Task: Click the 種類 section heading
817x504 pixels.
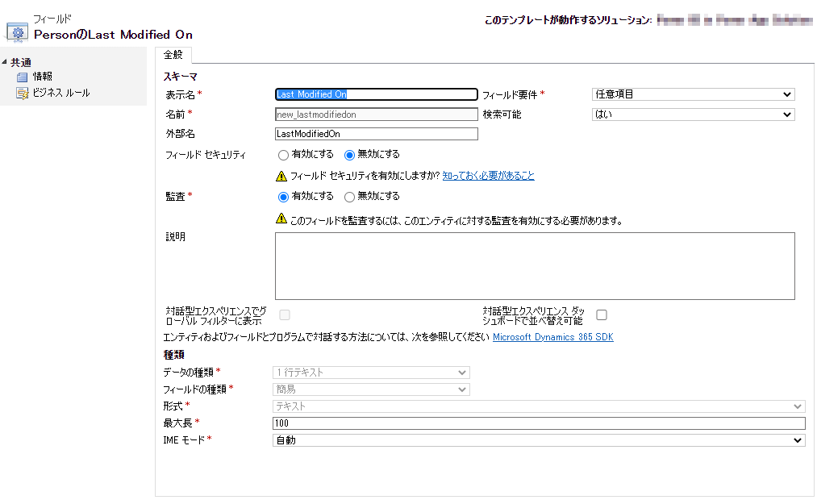Action: coord(173,355)
